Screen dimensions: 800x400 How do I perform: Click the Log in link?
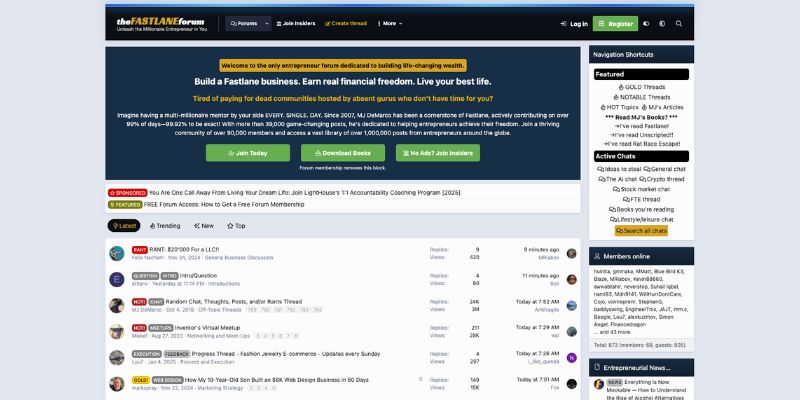[x=574, y=24]
